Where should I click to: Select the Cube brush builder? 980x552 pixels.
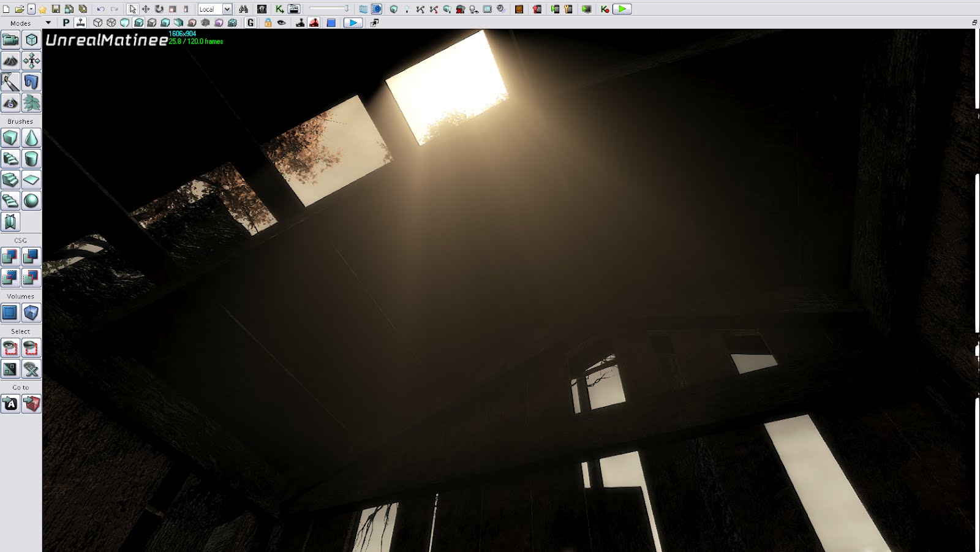[10, 138]
